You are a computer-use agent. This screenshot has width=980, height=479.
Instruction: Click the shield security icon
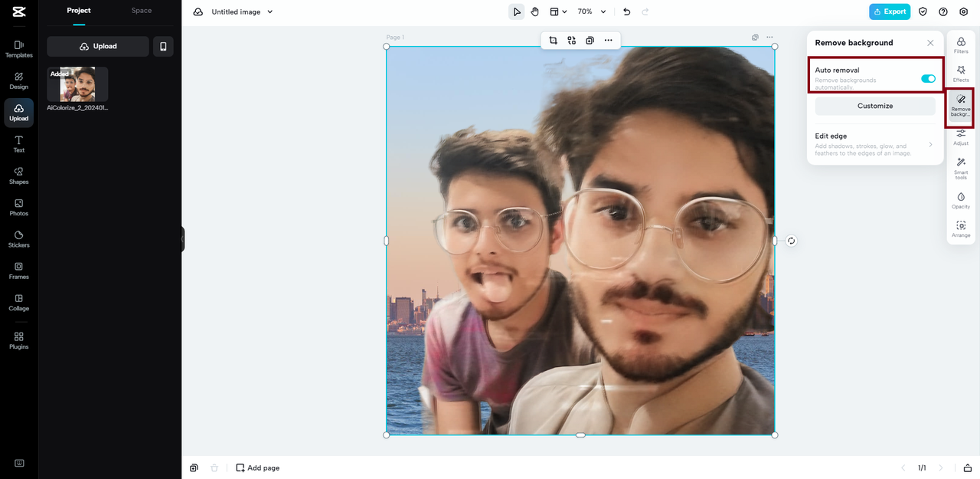click(923, 11)
